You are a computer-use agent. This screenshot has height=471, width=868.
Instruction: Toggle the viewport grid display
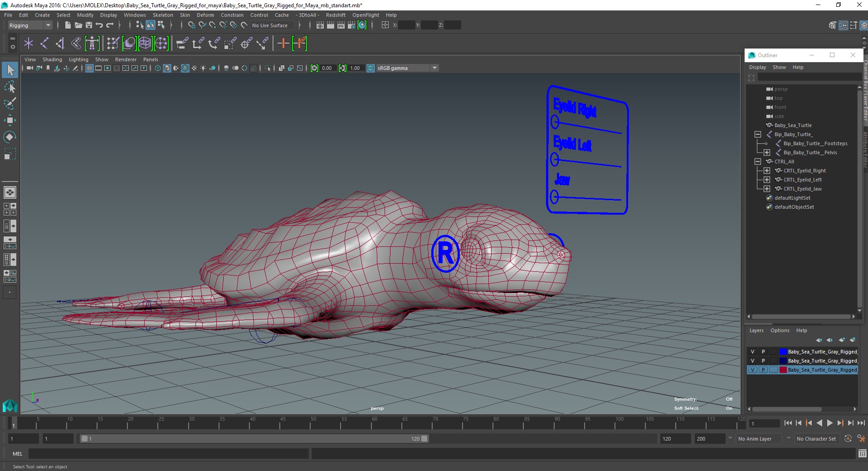tap(89, 68)
